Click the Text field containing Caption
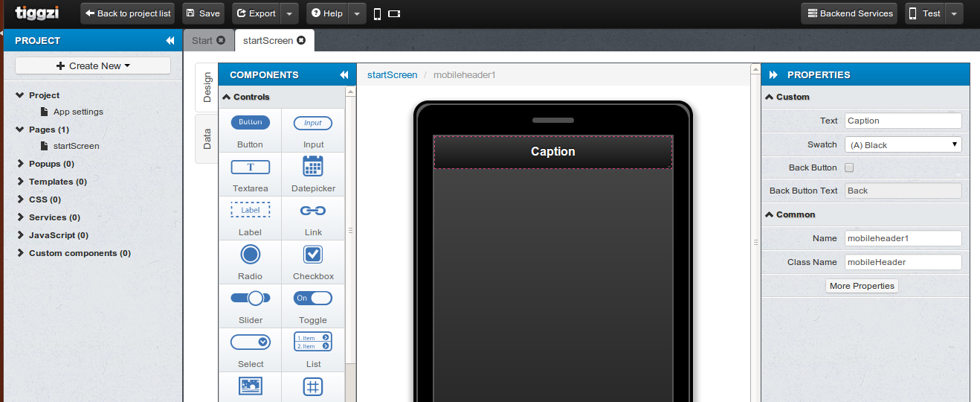This screenshot has height=402, width=980. 903,121
